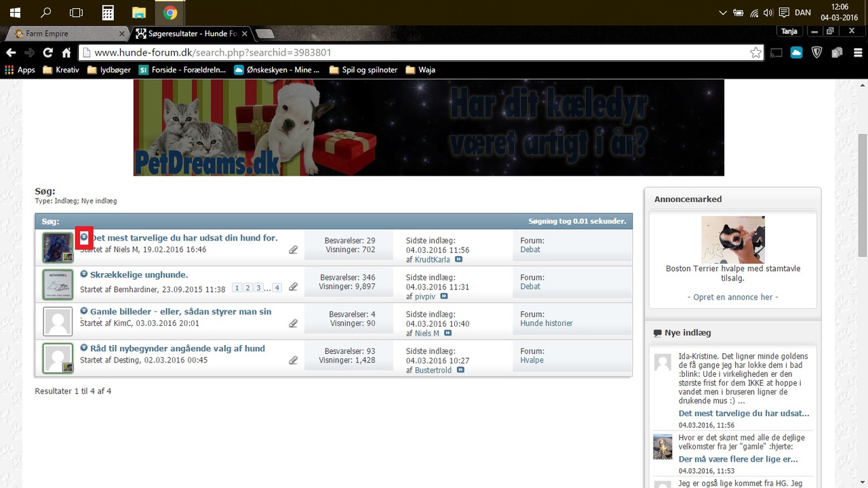Open Hunde historier forum link
The width and height of the screenshot is (868, 488).
click(546, 323)
